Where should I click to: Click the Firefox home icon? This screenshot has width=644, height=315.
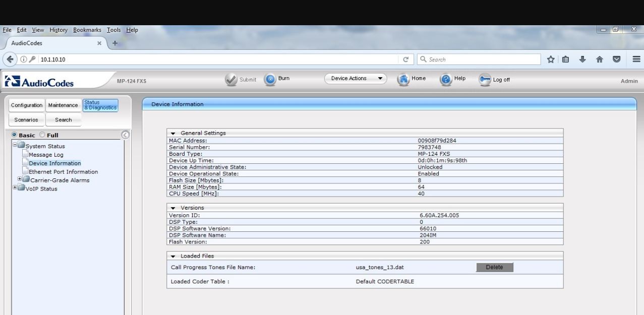pyautogui.click(x=600, y=59)
